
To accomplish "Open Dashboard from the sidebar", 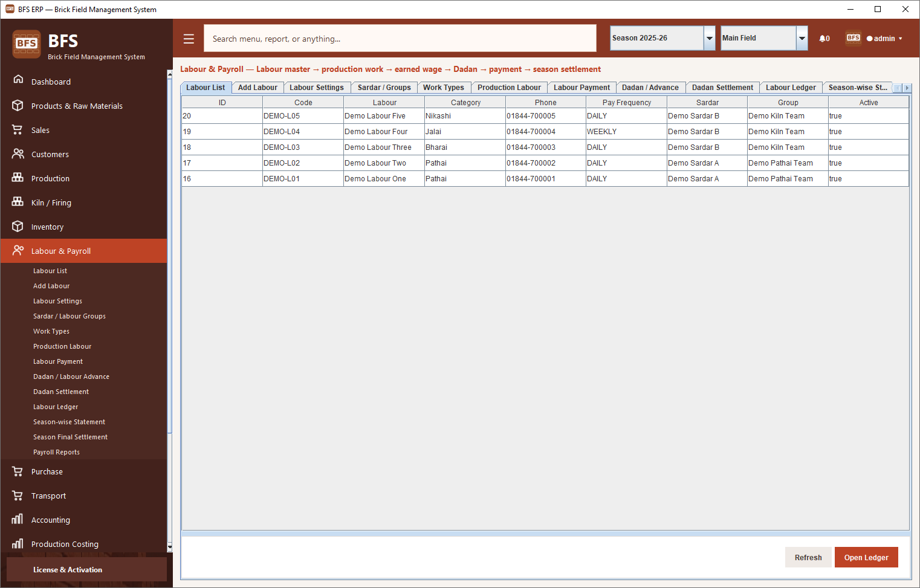I will tap(83, 82).
